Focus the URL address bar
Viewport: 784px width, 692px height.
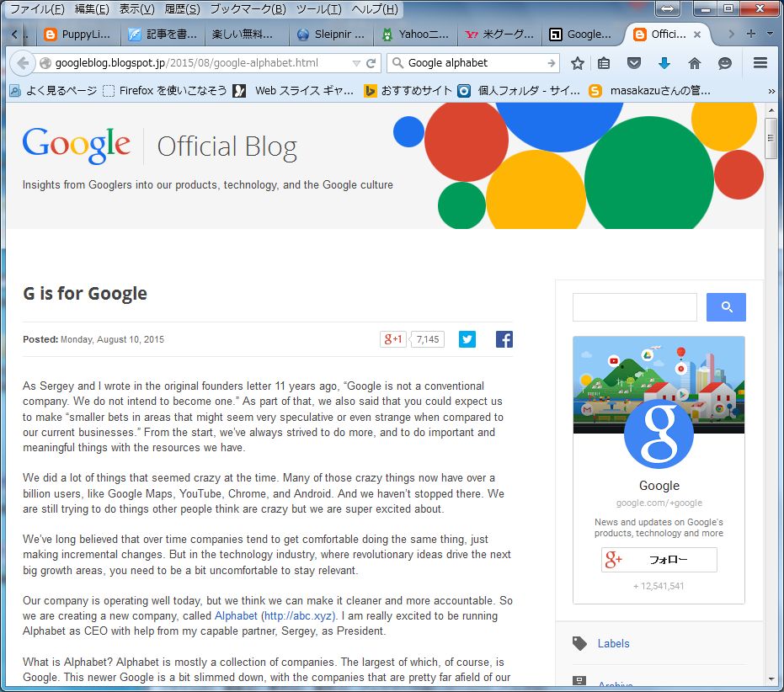(x=202, y=63)
